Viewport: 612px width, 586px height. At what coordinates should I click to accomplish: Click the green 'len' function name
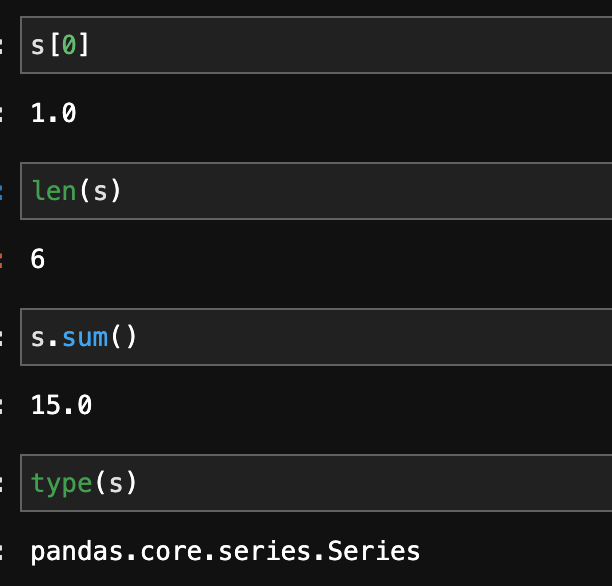[54, 190]
